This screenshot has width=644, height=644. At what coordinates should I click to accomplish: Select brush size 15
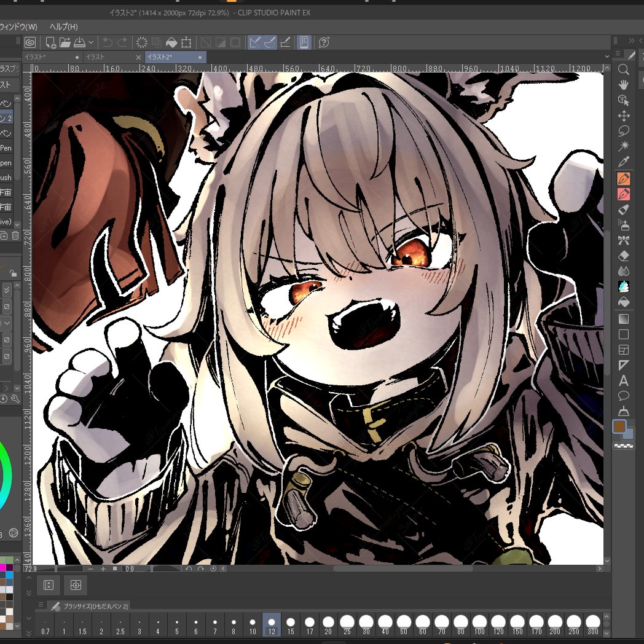[291, 625]
